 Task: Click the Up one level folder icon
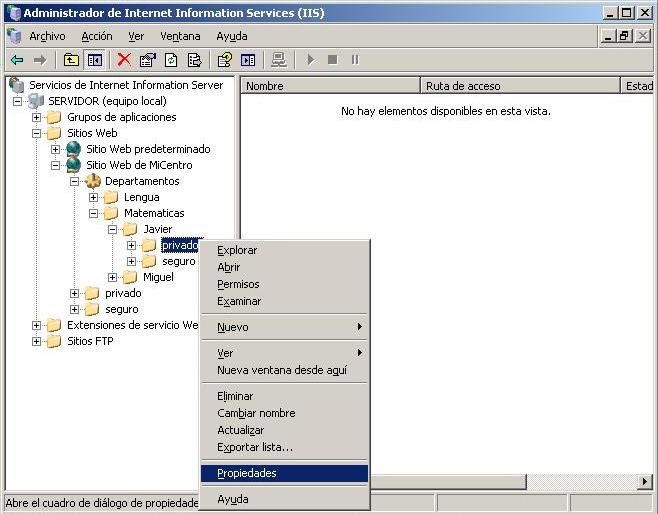click(x=71, y=60)
